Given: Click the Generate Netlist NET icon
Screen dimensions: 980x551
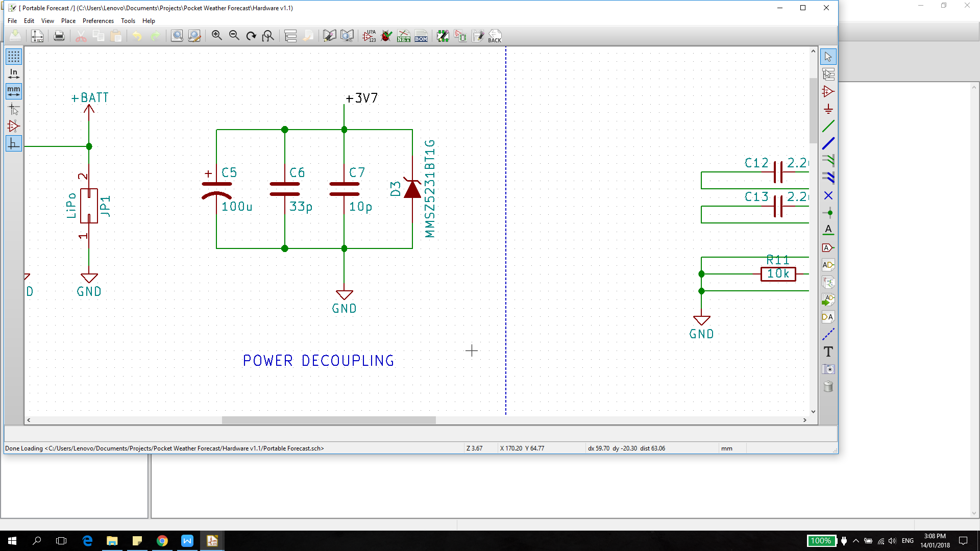Looking at the screenshot, I should pos(404,36).
